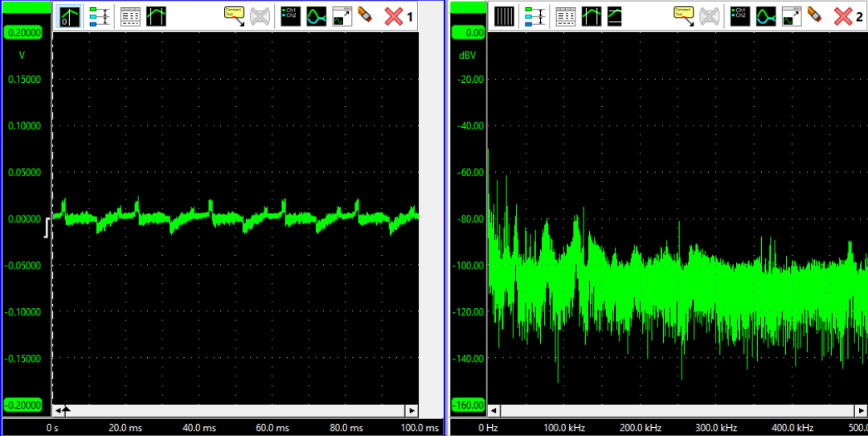Click the V unit label on voltage axis

point(23,56)
